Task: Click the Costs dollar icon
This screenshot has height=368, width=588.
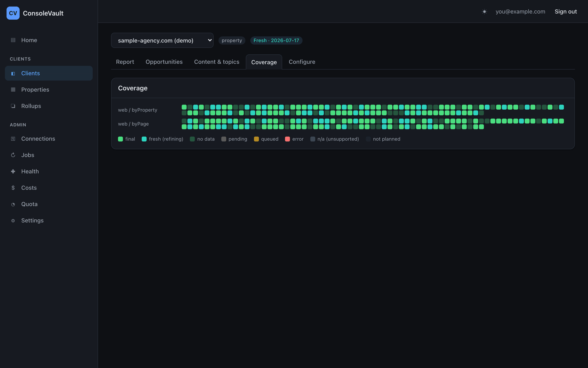Action: click(x=13, y=188)
